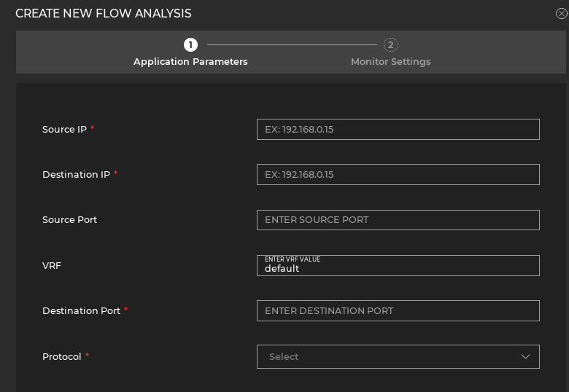Close the Create New Flow Analysis dialog
Image resolution: width=569 pixels, height=392 pixels.
click(x=561, y=14)
